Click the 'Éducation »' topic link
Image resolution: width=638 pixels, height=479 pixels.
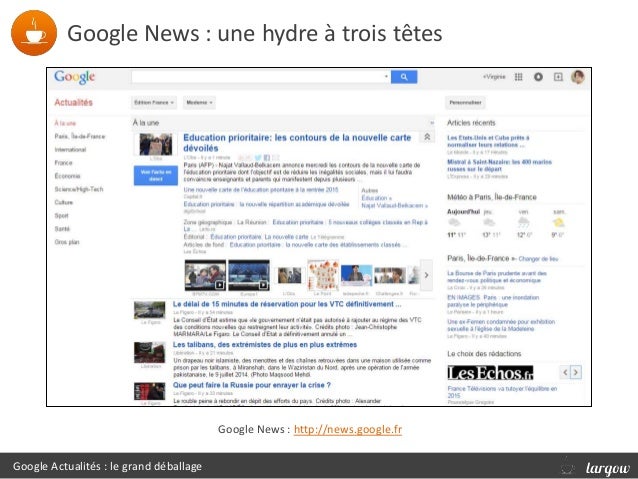[377, 198]
